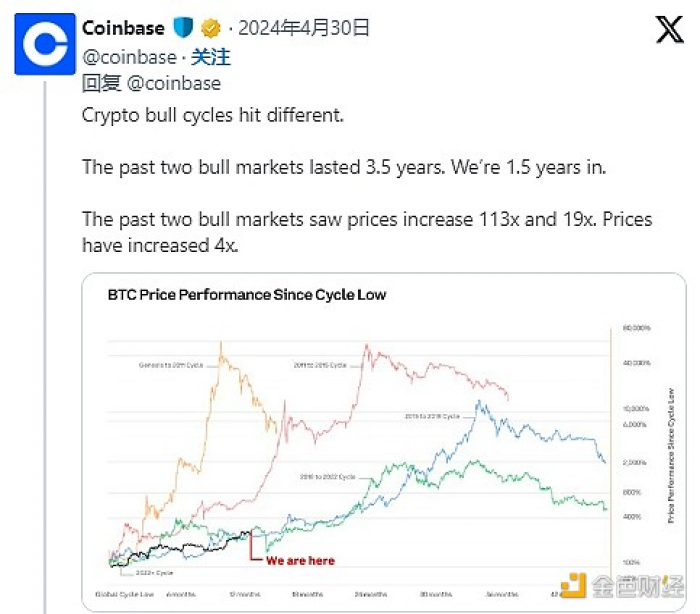700x614 pixels.
Task: Select the 2018 to 2022 Cycle label
Action: [x=328, y=477]
